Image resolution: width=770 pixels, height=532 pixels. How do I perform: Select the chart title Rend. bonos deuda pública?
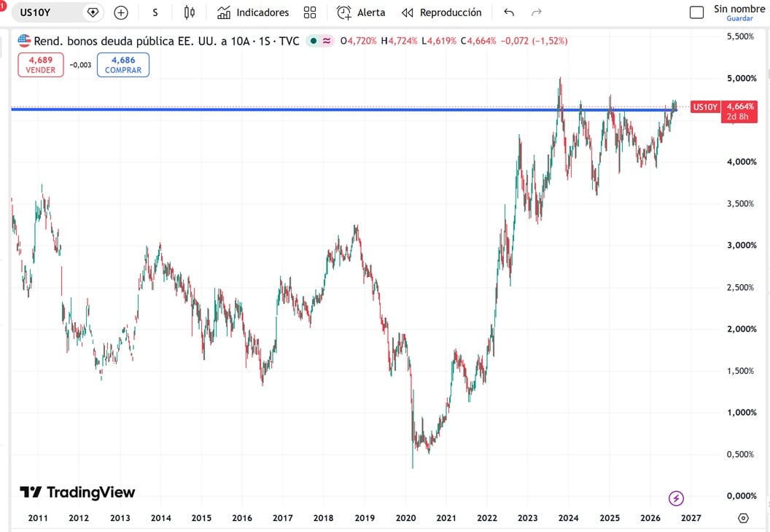[x=166, y=42]
